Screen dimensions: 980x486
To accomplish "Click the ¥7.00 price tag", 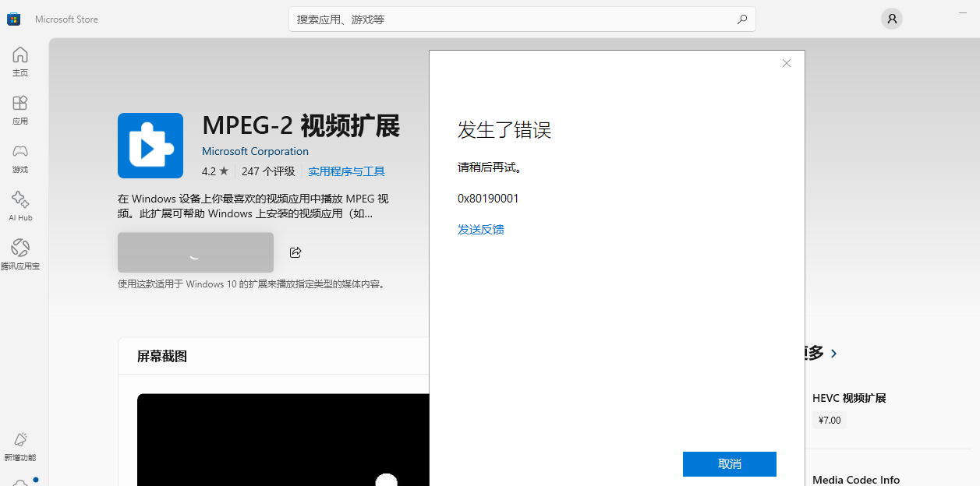I will coord(830,420).
